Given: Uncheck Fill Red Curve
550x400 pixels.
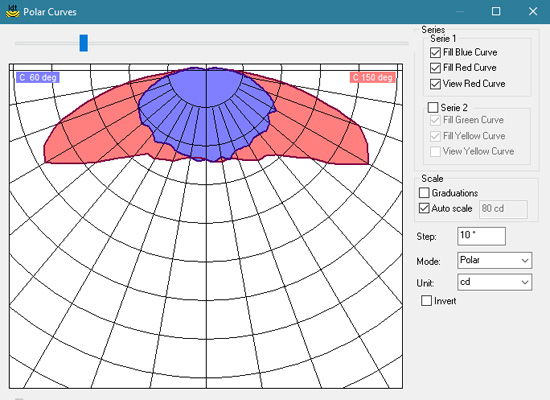Looking at the screenshot, I should pos(435,68).
